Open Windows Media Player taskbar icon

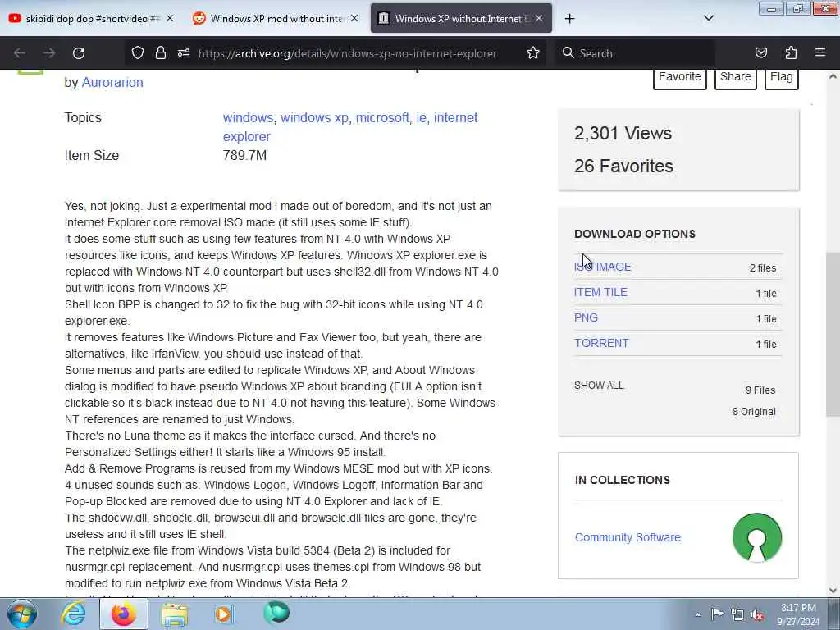[223, 614]
